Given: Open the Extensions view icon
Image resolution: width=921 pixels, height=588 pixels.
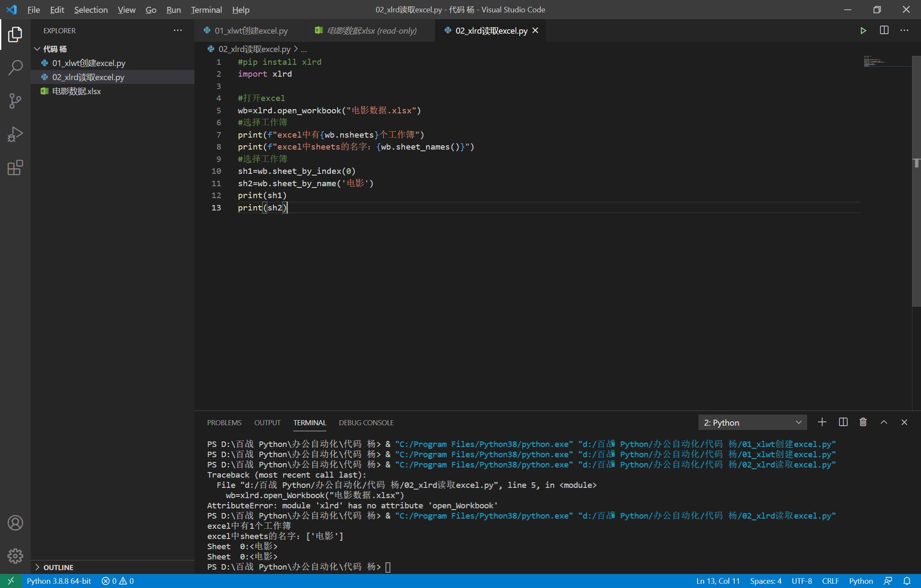Looking at the screenshot, I should click(15, 167).
